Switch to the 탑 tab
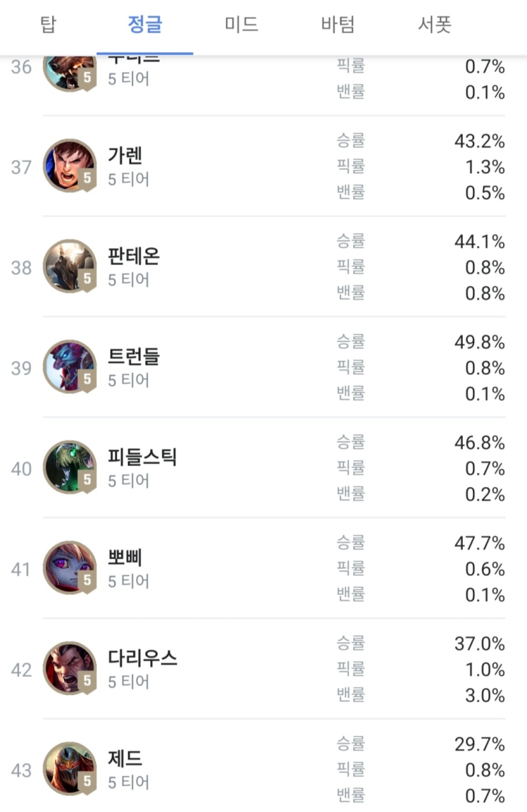527x812 pixels. pos(48,25)
